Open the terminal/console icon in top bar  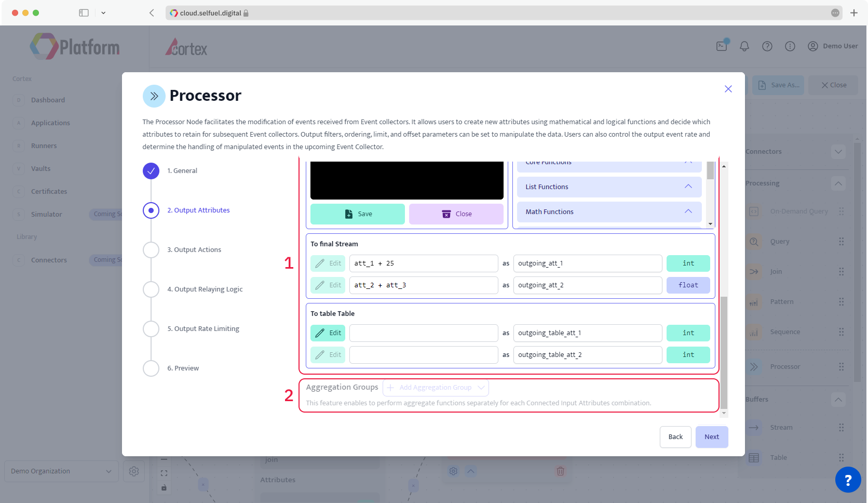tap(722, 46)
